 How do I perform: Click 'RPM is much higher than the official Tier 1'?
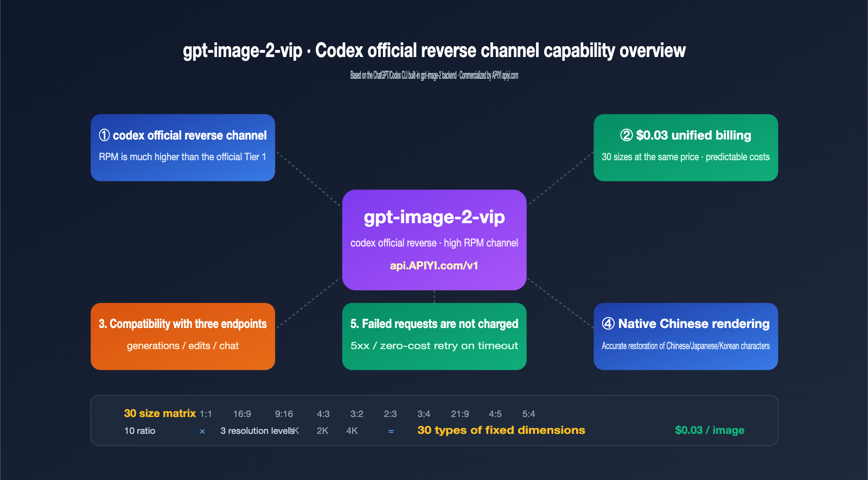(x=182, y=157)
